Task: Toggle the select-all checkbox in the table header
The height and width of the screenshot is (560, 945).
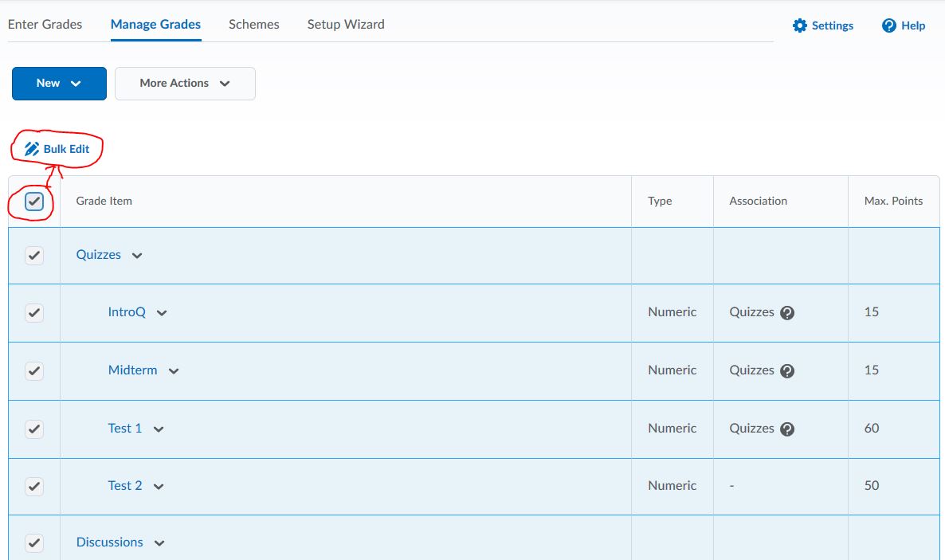Action: [33, 202]
